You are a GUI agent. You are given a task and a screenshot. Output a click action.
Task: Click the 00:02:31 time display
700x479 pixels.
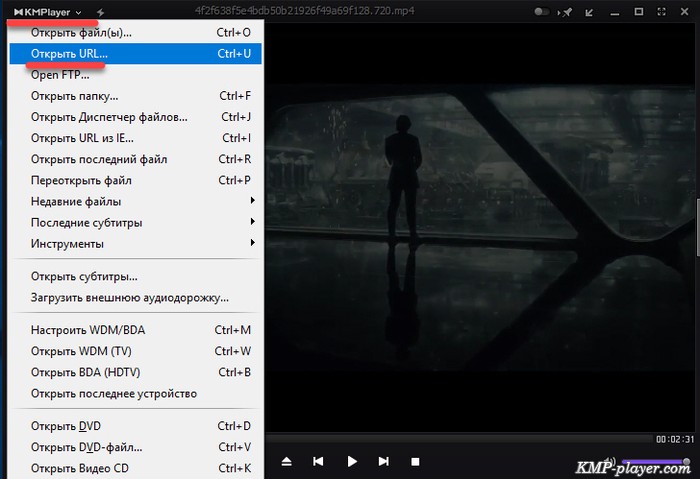click(x=675, y=439)
